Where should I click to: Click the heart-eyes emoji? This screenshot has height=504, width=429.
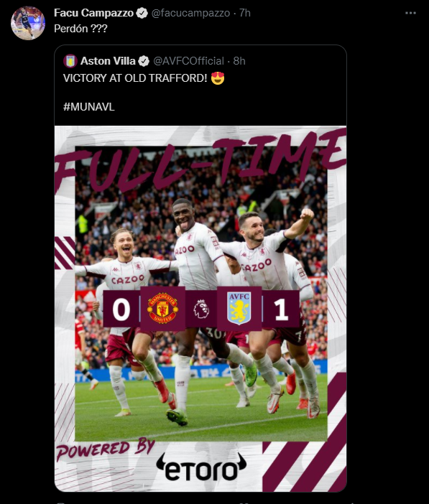[x=218, y=78]
